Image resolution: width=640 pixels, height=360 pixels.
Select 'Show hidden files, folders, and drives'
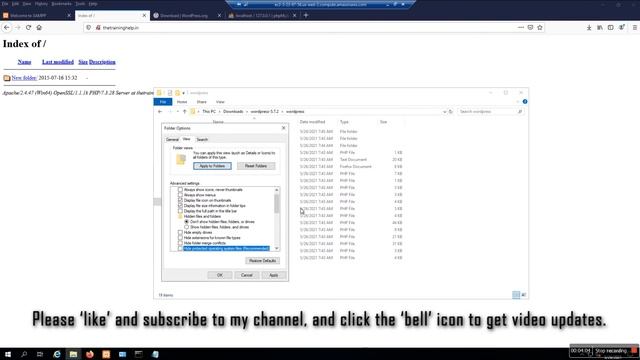click(187, 227)
